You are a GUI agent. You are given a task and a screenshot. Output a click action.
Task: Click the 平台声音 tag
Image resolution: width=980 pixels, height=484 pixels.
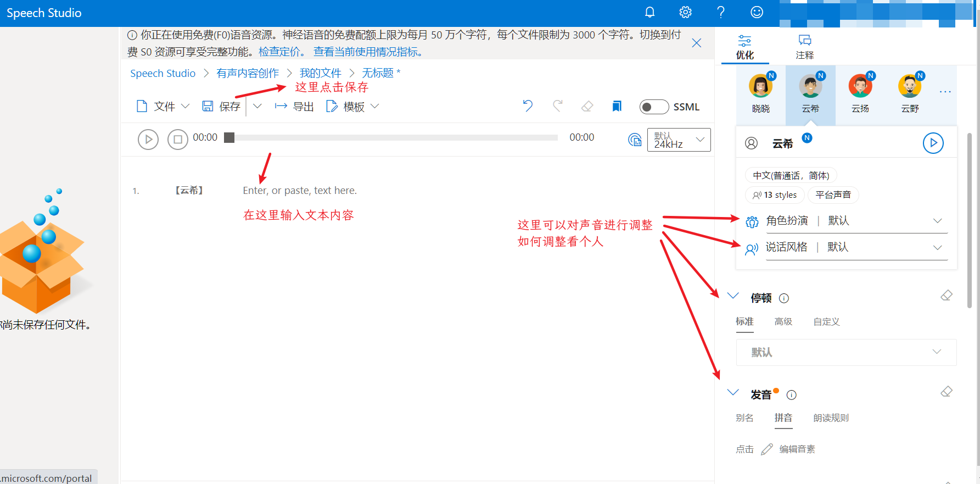833,195
